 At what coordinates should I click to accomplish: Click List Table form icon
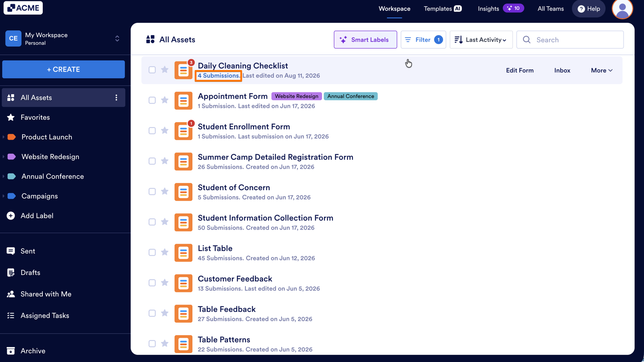[x=183, y=253]
